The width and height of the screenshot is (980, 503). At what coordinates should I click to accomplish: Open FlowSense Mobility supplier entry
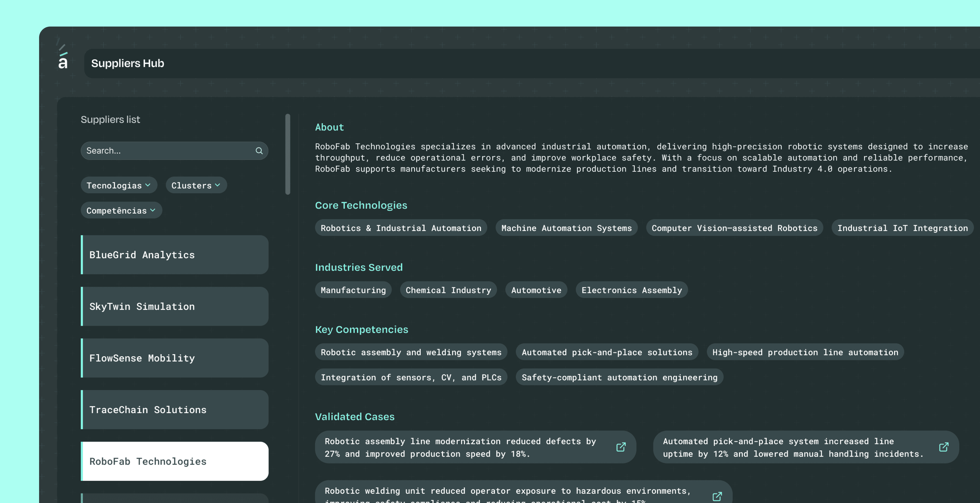click(x=175, y=358)
